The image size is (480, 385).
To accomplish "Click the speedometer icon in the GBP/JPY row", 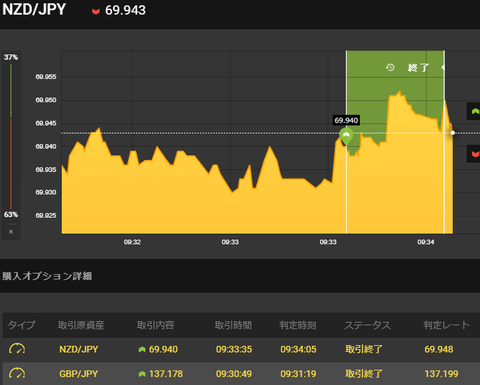I will click(17, 373).
